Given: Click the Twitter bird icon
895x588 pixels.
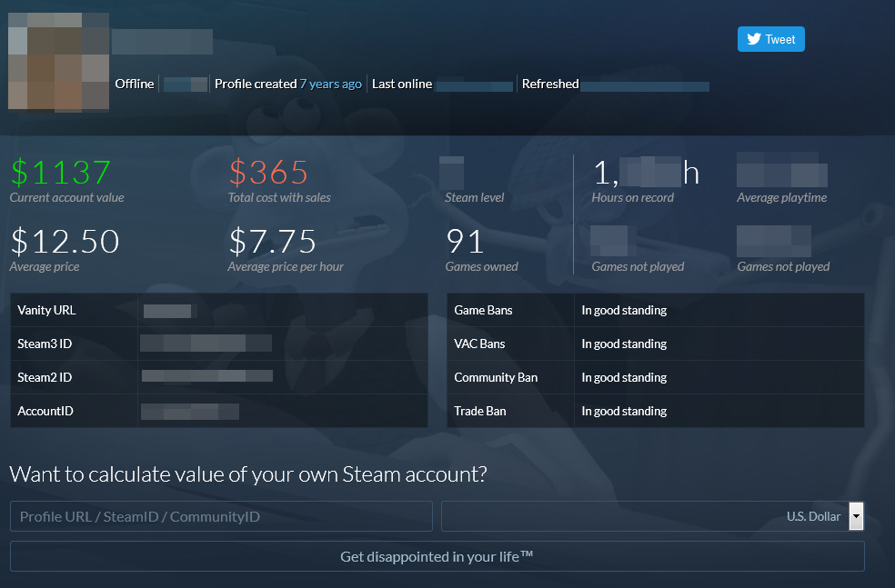Looking at the screenshot, I should (x=754, y=39).
